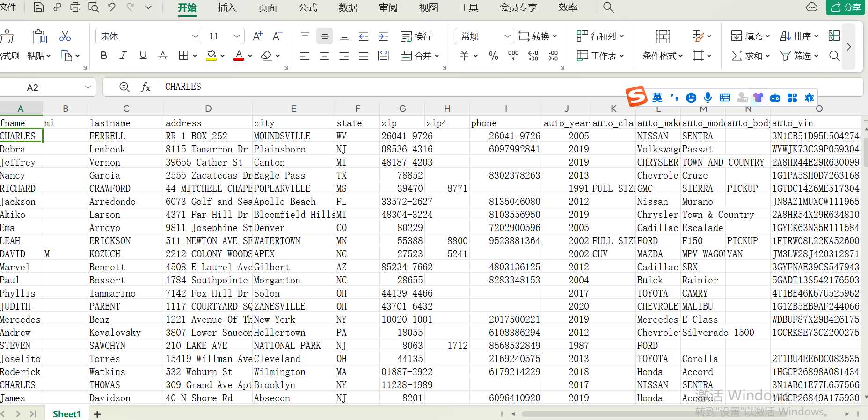The image size is (868, 420).
Task: Click the 填充 fill button
Action: [750, 36]
